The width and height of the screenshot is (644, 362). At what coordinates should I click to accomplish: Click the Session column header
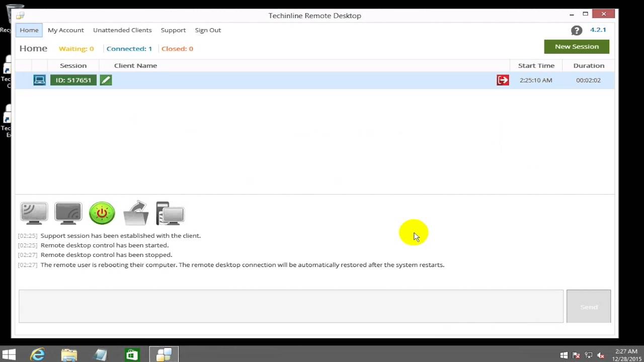click(x=73, y=65)
